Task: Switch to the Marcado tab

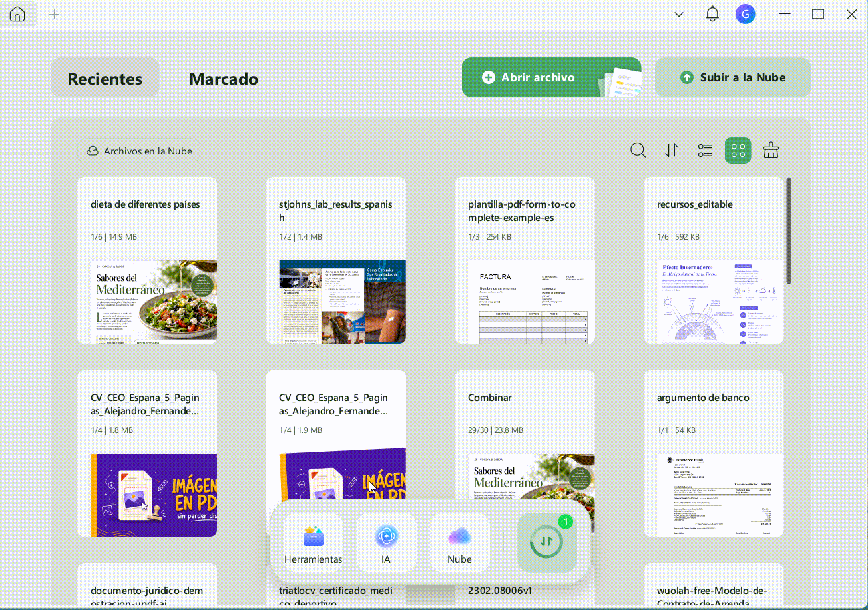Action: 224,78
